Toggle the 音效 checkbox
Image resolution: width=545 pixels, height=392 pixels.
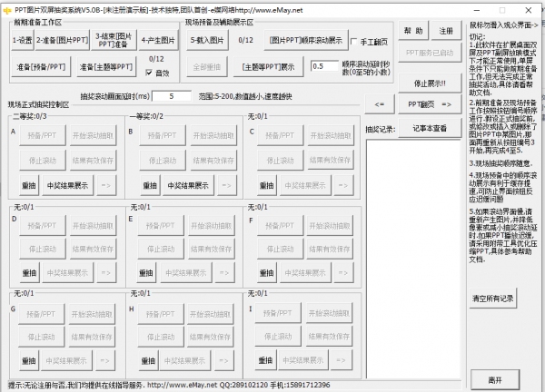149,73
